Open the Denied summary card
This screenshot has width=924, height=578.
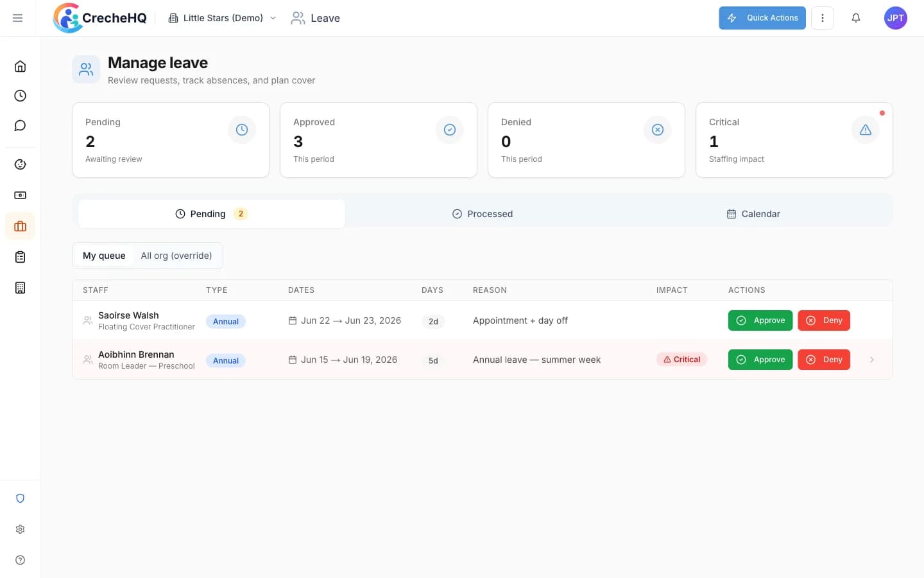(586, 140)
